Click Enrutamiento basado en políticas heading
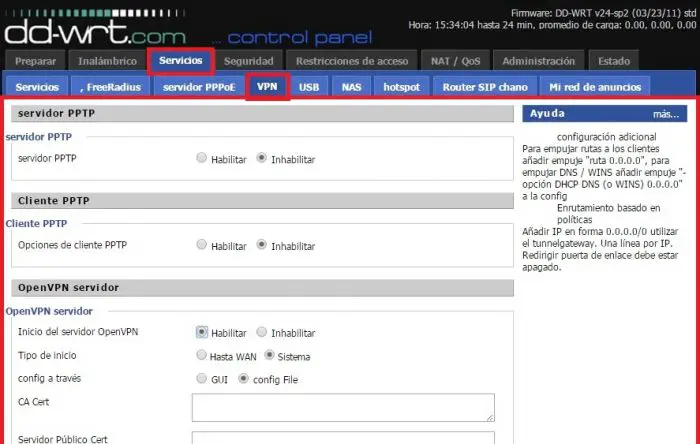Image resolution: width=700 pixels, height=444 pixels. [x=608, y=214]
